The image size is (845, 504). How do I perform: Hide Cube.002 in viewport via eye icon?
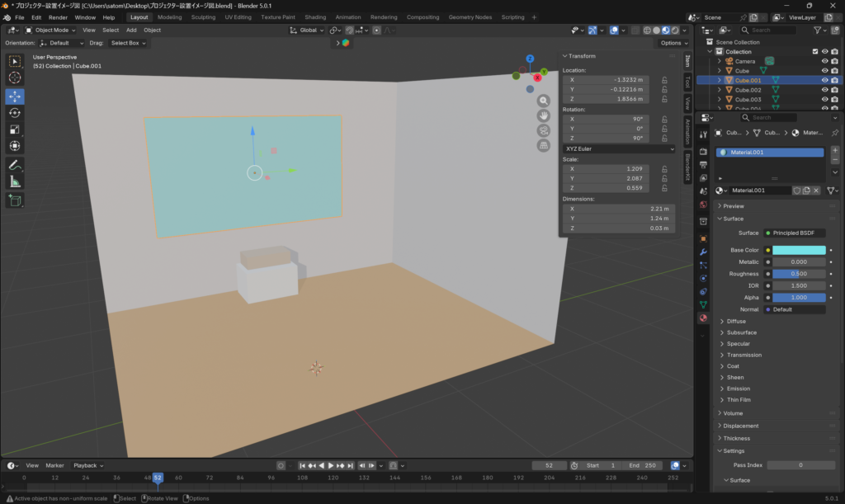[x=824, y=89]
